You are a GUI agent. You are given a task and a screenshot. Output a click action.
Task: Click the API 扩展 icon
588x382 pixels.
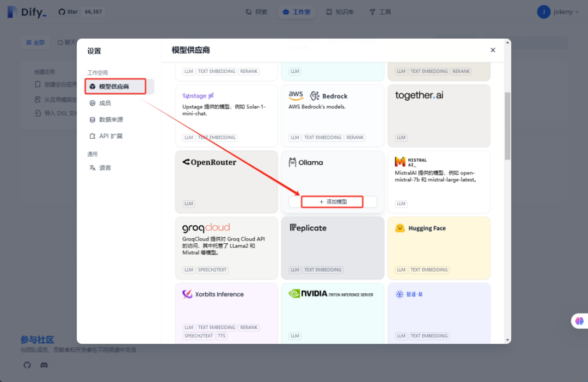(x=92, y=136)
